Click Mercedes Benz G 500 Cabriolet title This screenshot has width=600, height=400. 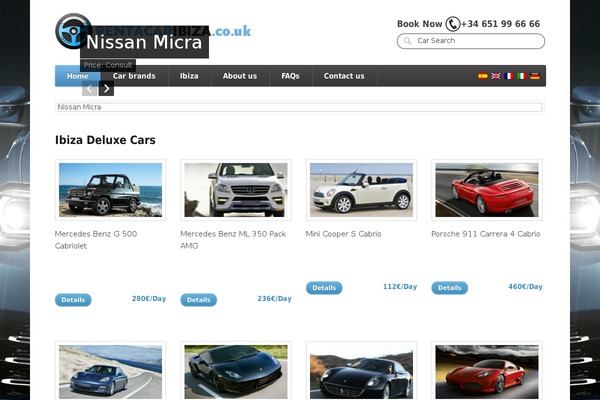pyautogui.click(x=96, y=240)
